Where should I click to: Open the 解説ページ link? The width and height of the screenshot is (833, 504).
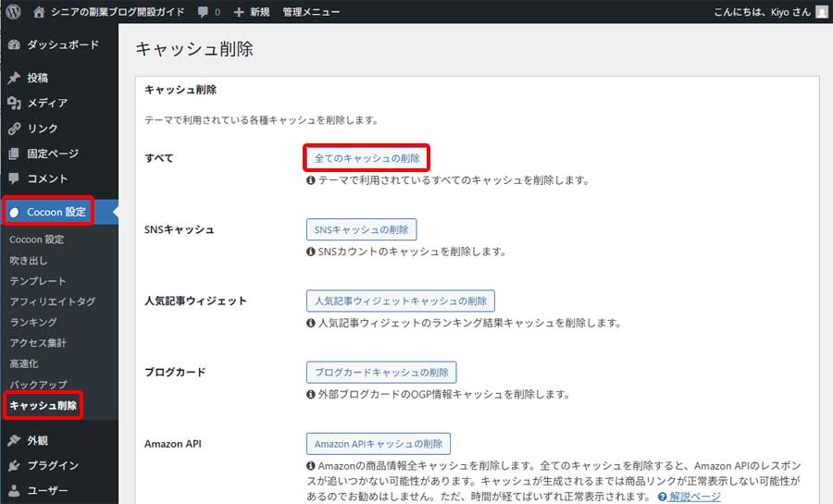695,498
